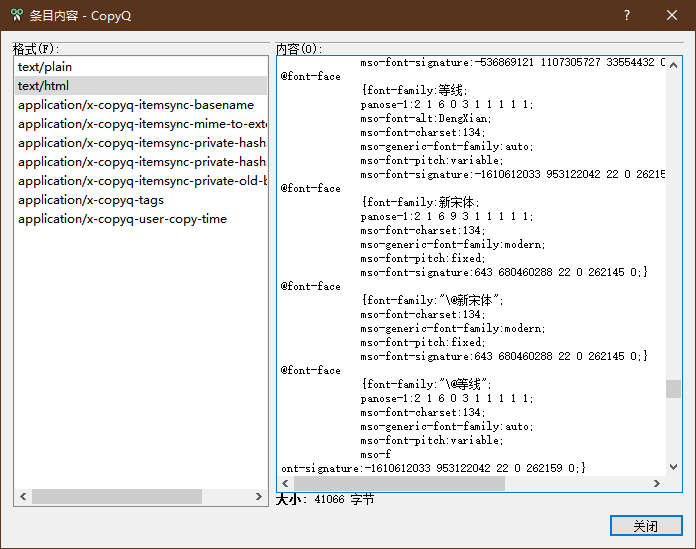
Task: Click content pane scroll up arrow
Action: pyautogui.click(x=674, y=65)
